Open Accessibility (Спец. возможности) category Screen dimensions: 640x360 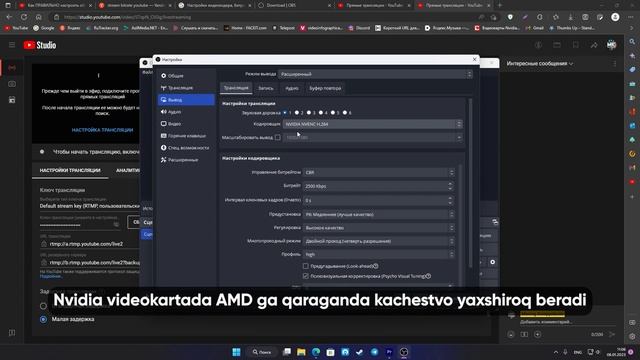[186, 148]
